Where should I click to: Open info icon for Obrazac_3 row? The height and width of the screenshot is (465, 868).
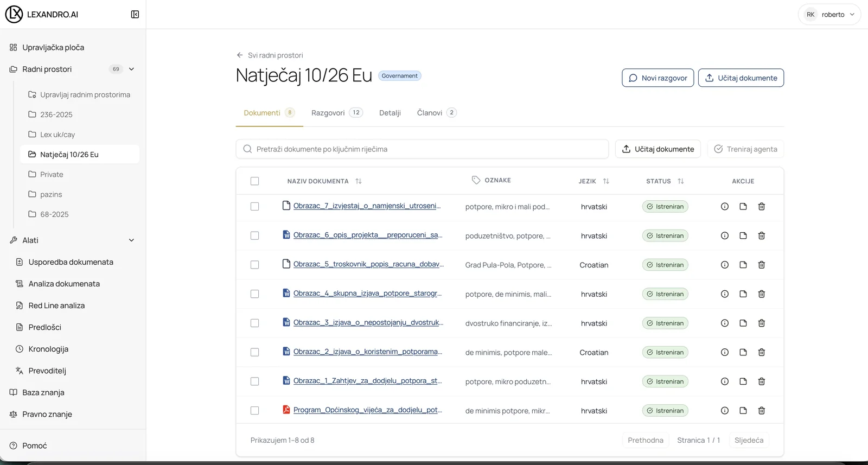(x=725, y=323)
